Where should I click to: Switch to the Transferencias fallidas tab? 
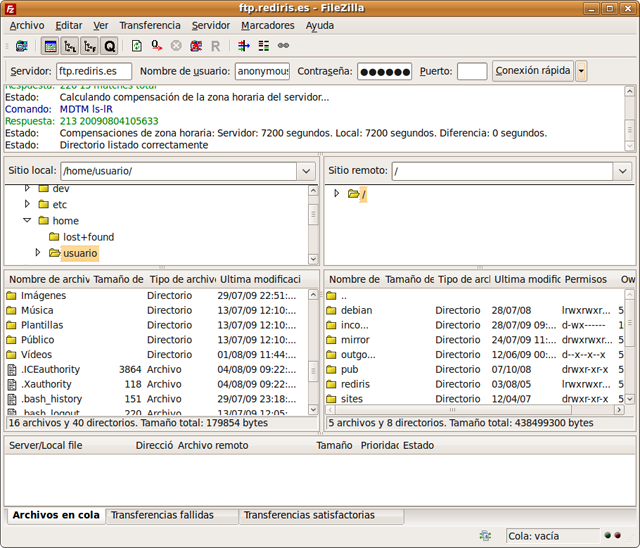coord(162,515)
